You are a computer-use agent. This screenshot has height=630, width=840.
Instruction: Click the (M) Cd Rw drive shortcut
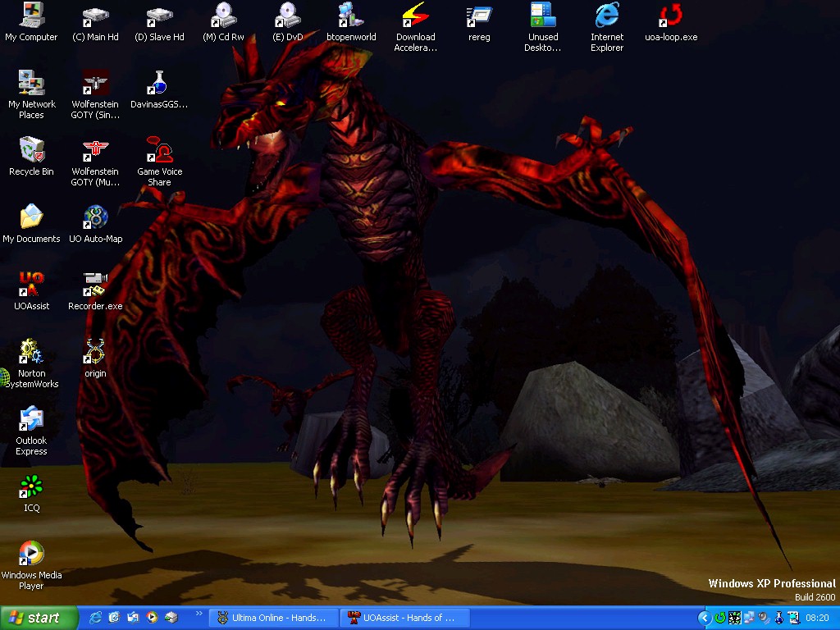pyautogui.click(x=223, y=21)
